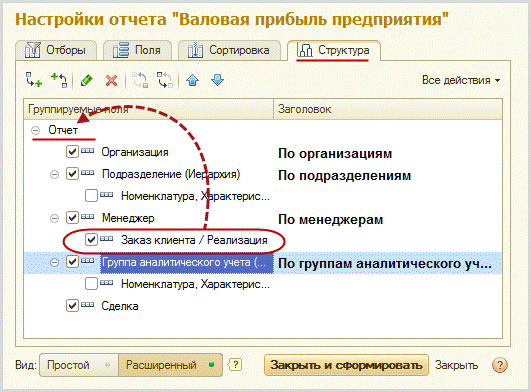Enable the Номенклатура checkbox under Группа аналитического учета
This screenshot has width=531, height=392.
91,283
